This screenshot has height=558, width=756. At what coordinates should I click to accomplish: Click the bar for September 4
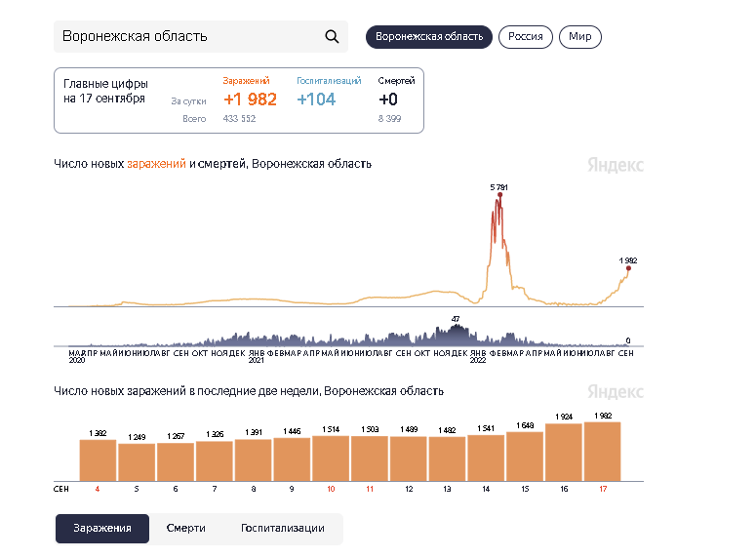pyautogui.click(x=98, y=459)
